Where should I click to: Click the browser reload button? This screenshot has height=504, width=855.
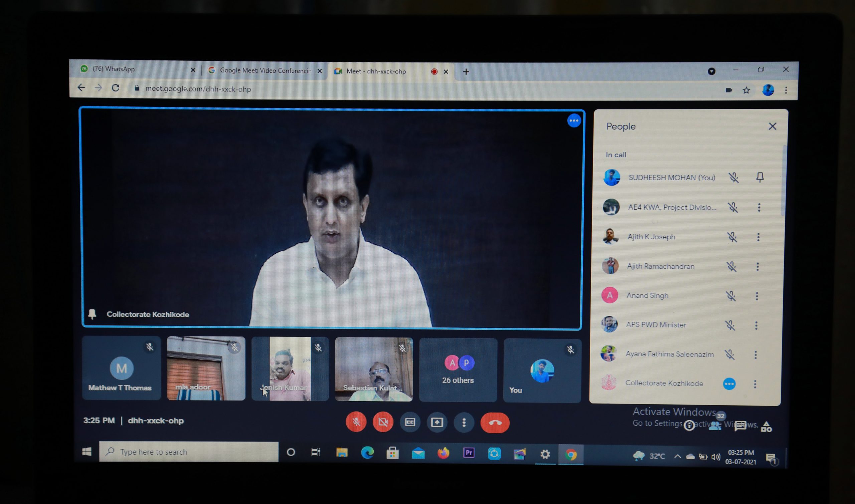click(x=116, y=88)
